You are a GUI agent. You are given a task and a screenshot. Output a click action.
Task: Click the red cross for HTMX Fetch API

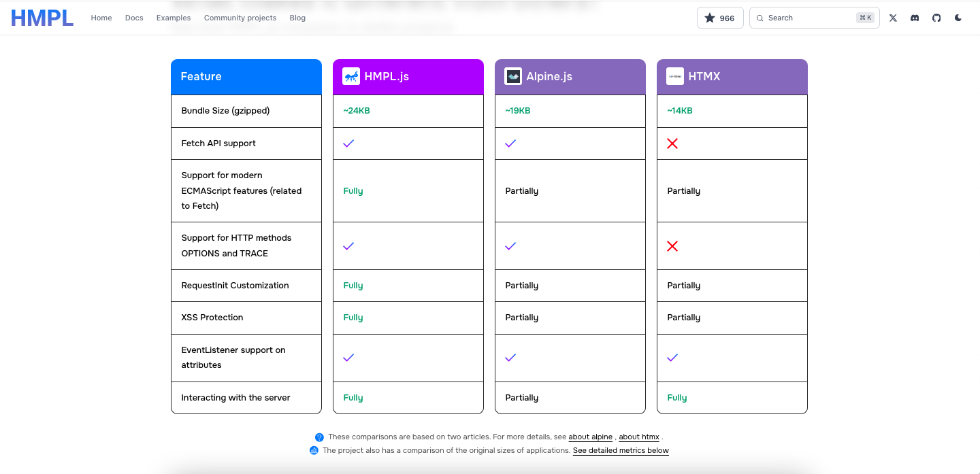(672, 143)
